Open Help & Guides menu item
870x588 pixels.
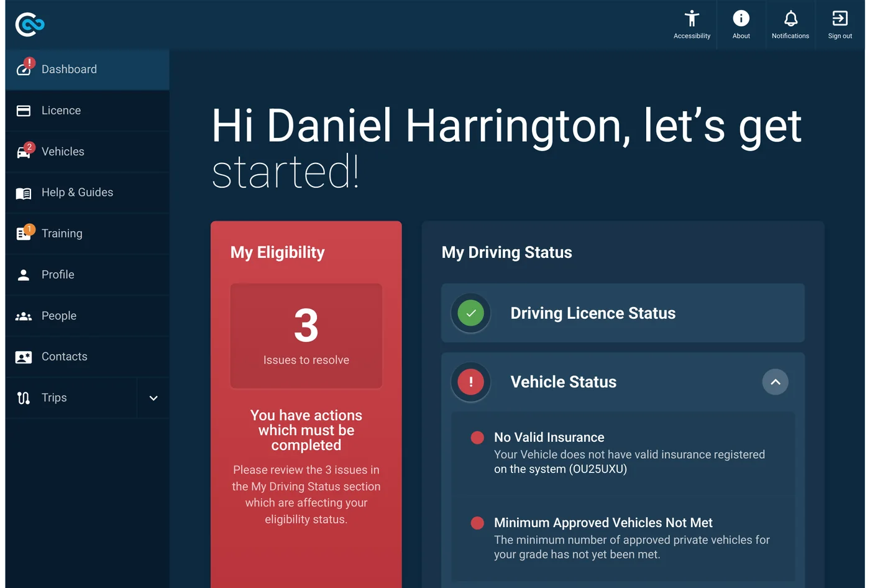(x=87, y=193)
